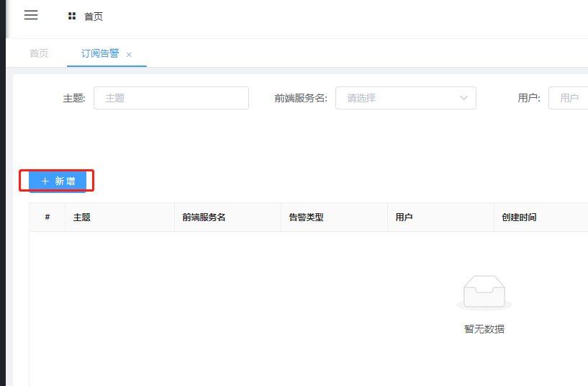Click the 暂无数据 empty text
588x386 pixels.
point(484,329)
